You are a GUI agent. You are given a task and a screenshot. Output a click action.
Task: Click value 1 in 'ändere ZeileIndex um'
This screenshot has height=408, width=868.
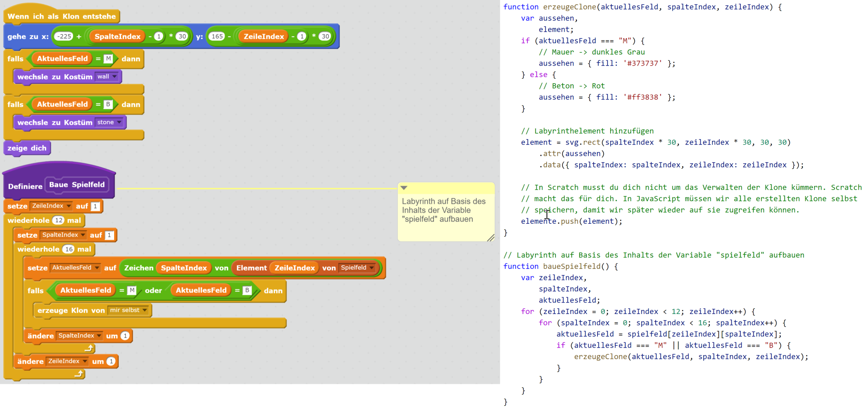(111, 361)
